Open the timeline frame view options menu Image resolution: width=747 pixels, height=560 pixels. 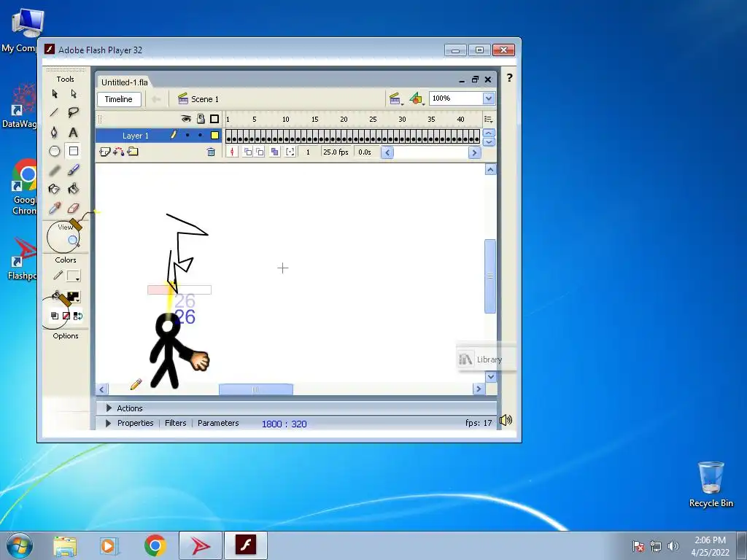(488, 119)
